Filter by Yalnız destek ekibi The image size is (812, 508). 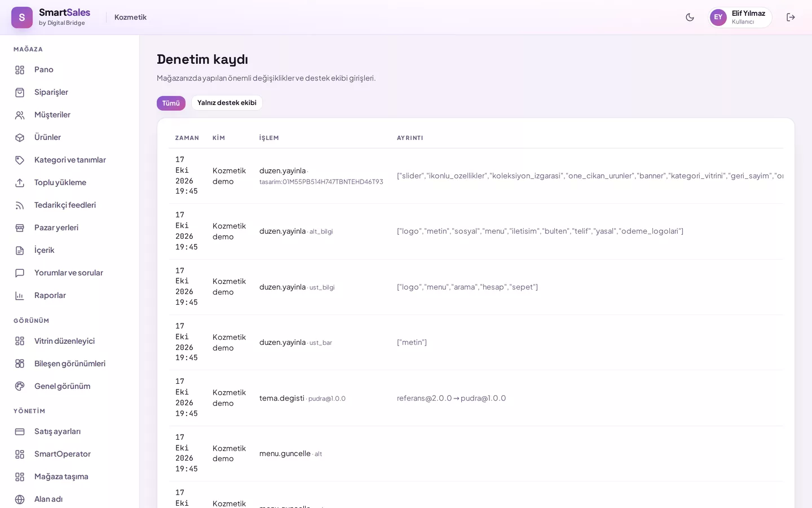[x=227, y=103]
